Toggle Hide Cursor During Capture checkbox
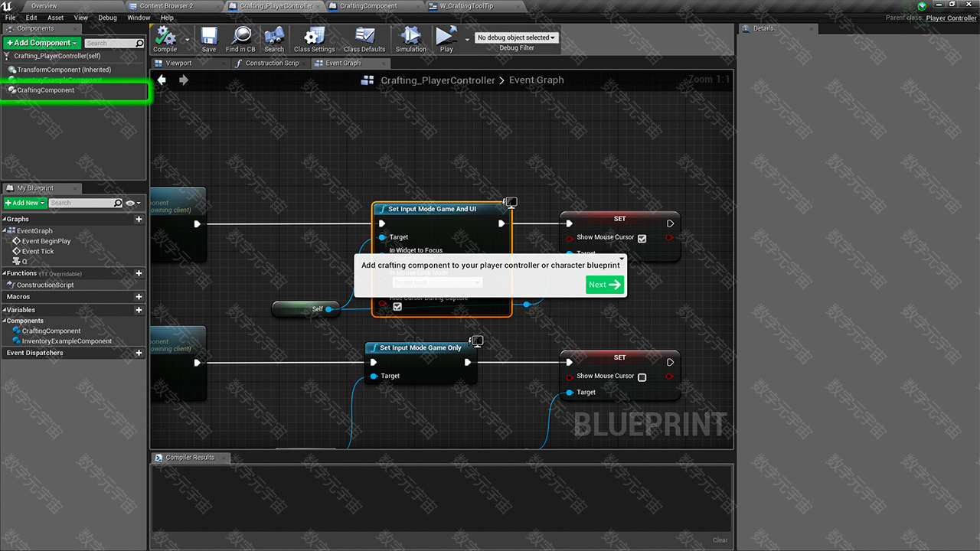Screen dimensions: 980x551 (x=397, y=306)
